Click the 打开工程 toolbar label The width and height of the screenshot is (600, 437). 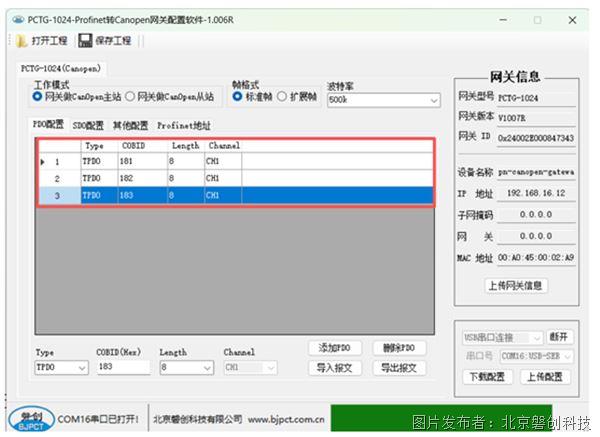click(x=49, y=41)
